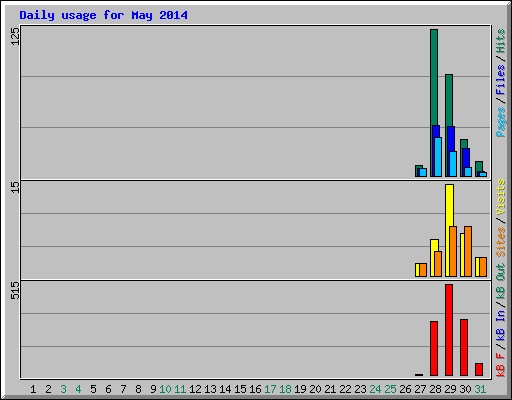Image resolution: width=512 pixels, height=400 pixels.
Task: Click the cyan Pages bar for day 29
Action: pyautogui.click(x=453, y=164)
